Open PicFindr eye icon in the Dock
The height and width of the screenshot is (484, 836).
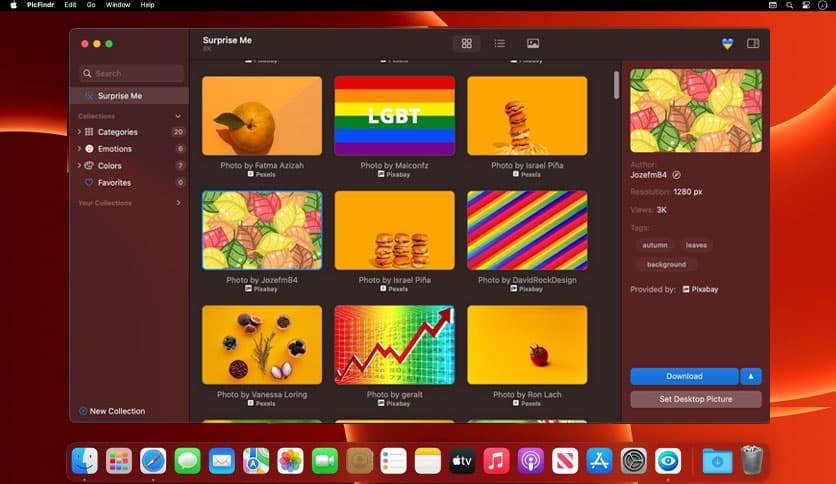click(668, 461)
